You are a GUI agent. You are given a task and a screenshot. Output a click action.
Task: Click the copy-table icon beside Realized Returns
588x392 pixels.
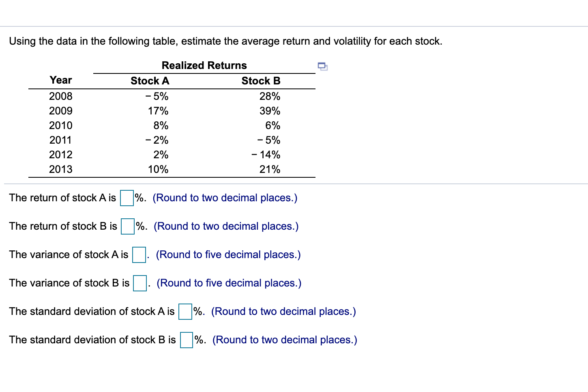click(x=323, y=66)
